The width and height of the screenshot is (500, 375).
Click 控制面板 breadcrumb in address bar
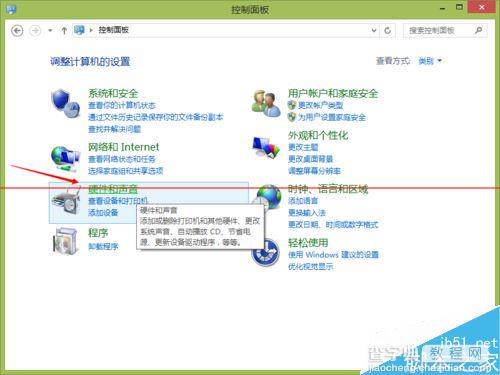(113, 30)
